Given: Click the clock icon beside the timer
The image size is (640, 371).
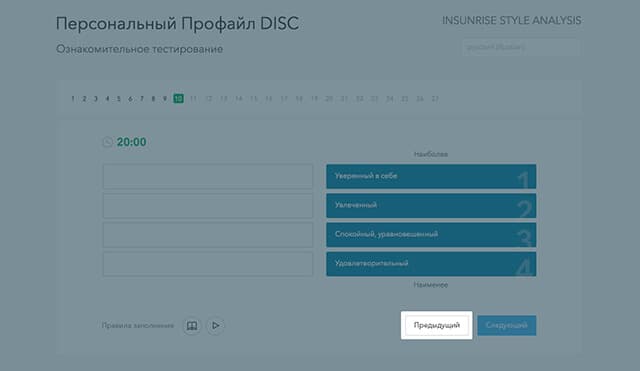Looking at the screenshot, I should tap(108, 142).
